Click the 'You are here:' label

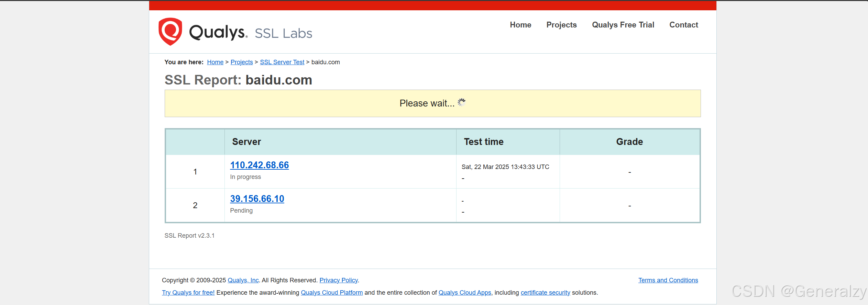pyautogui.click(x=184, y=62)
